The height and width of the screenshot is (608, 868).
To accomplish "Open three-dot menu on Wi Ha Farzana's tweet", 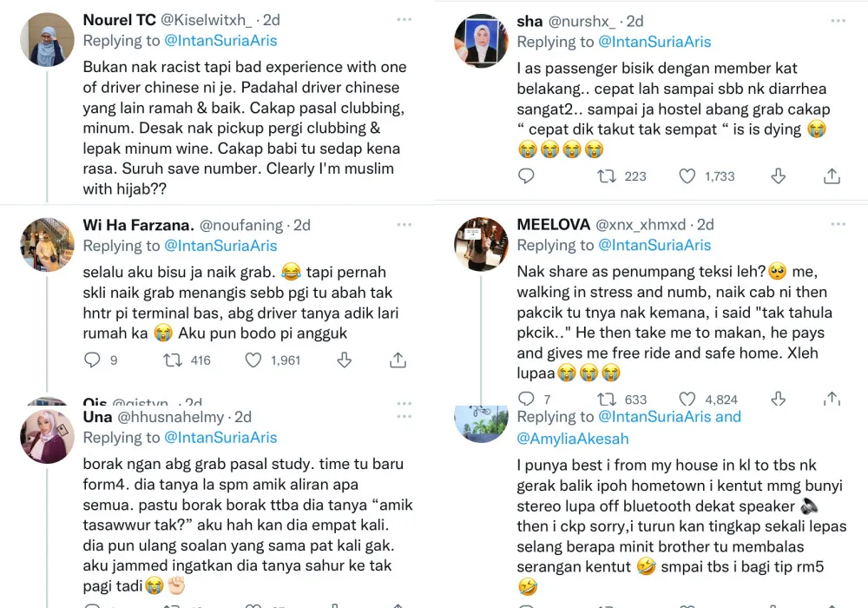I will (404, 224).
